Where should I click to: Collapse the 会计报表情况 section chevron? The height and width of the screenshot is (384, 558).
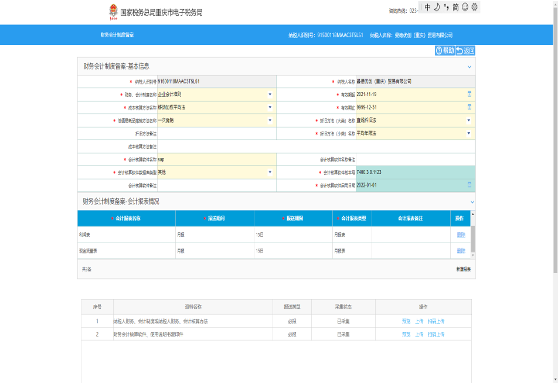[x=472, y=202]
